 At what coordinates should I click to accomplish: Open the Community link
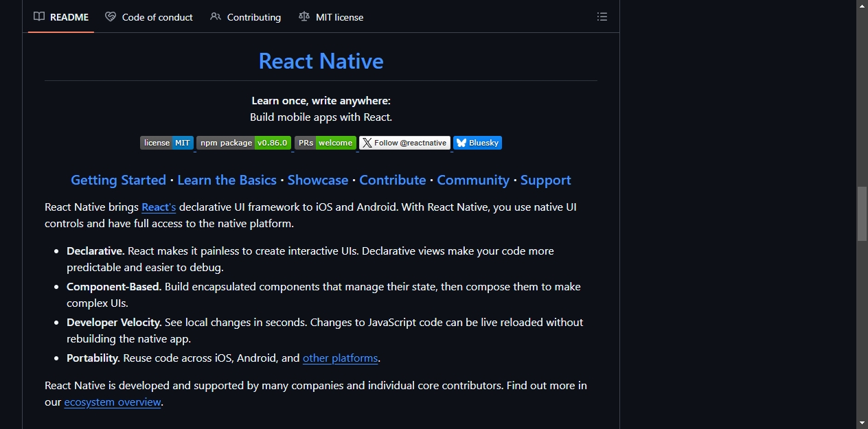pos(473,180)
